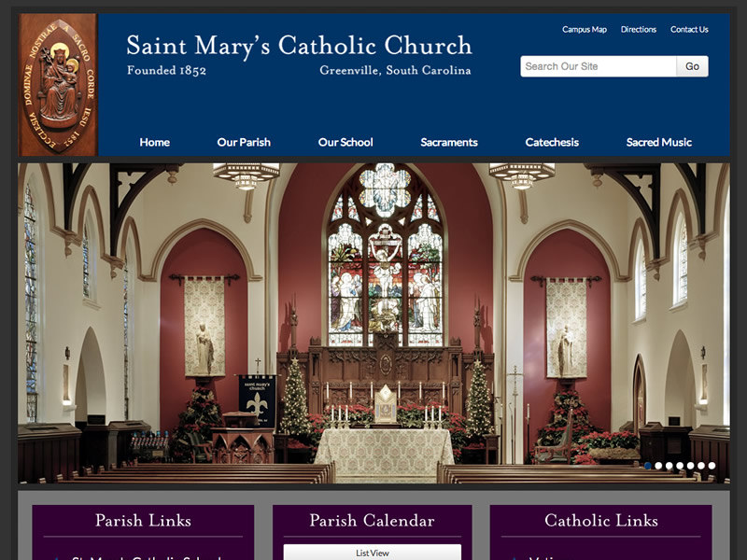The height and width of the screenshot is (560, 747).
Task: Jump to the second slideshow dot
Action: (658, 465)
